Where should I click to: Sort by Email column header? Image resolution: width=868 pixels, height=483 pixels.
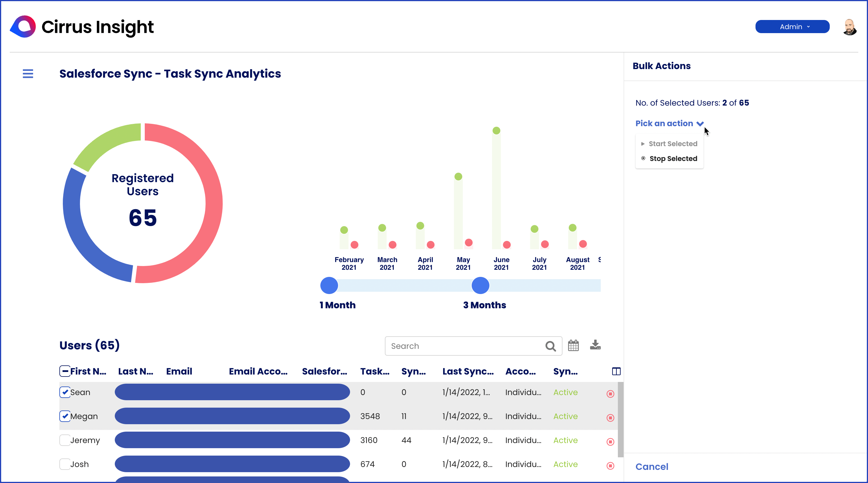179,371
